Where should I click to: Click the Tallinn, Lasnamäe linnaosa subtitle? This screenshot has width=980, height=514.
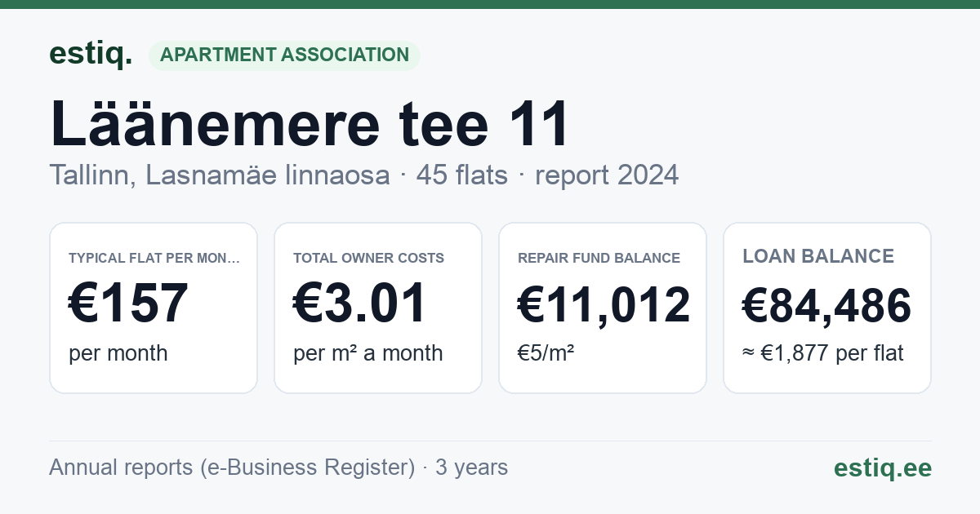pos(220,175)
